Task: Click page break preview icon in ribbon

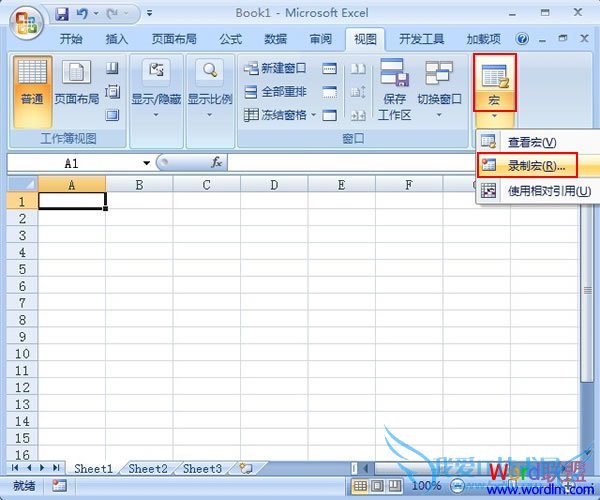Action: pos(112,69)
